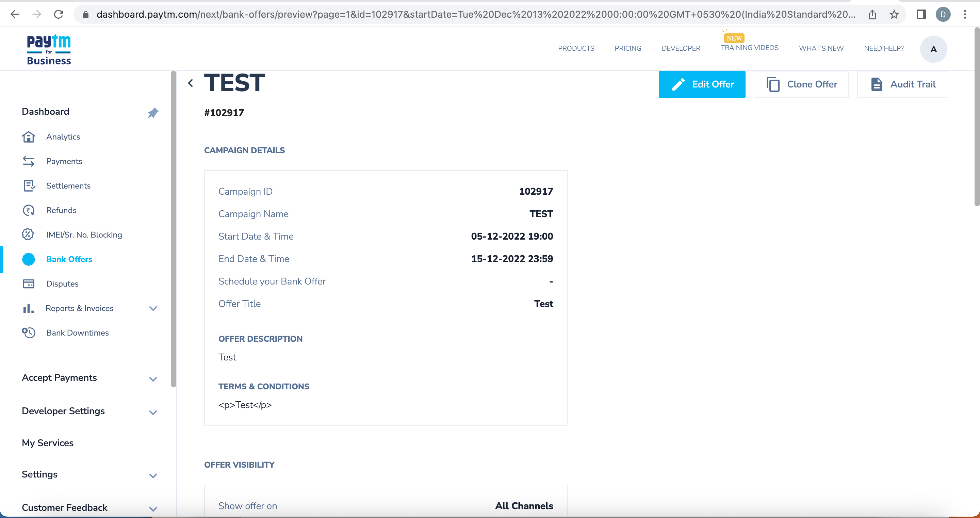Click the browser forward arrow
The height and width of the screenshot is (518, 980).
[x=36, y=14]
